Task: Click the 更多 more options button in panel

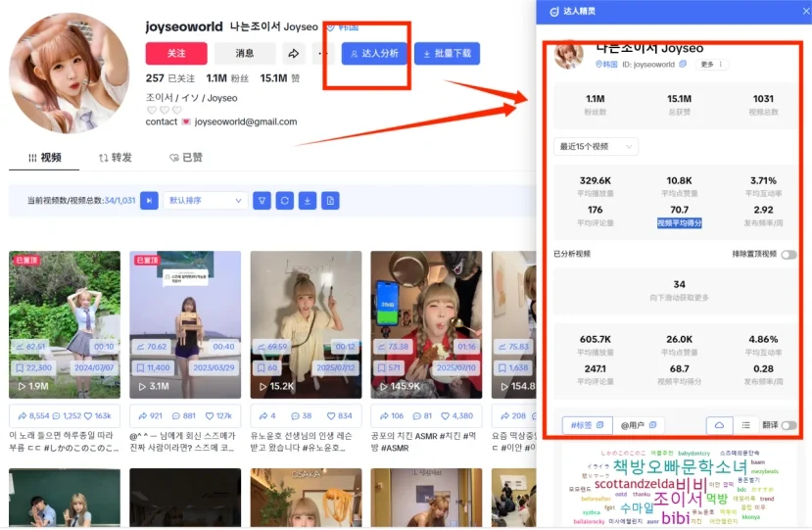Action: pyautogui.click(x=711, y=65)
